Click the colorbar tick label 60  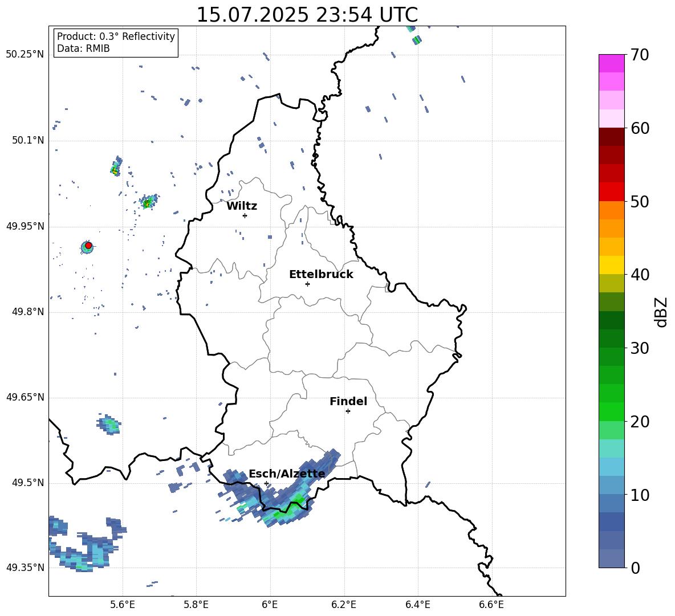(x=640, y=128)
